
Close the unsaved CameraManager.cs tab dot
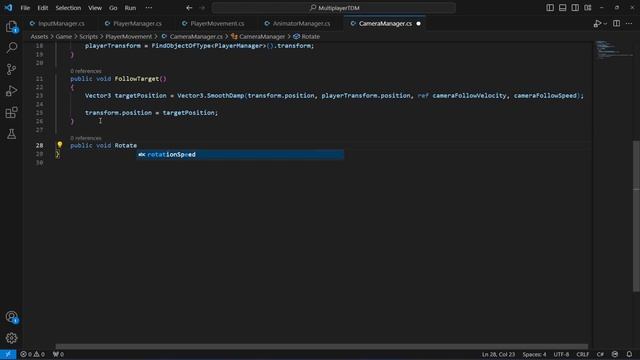tap(418, 24)
